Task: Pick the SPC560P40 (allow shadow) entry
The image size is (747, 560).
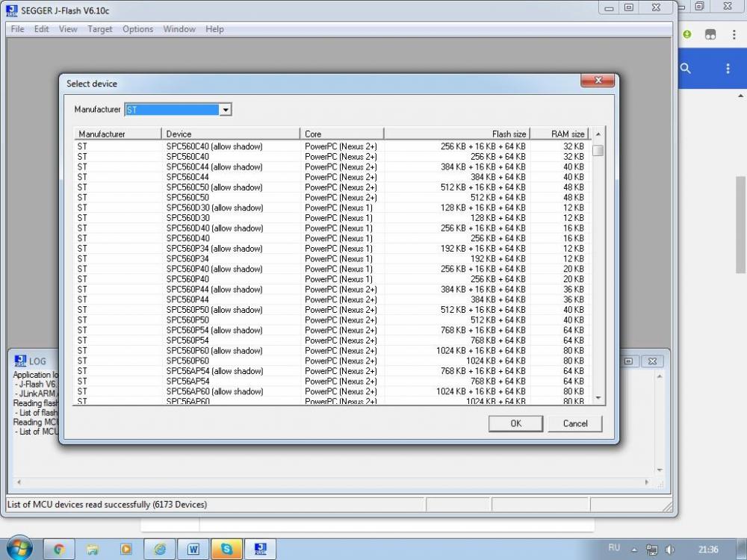Action: pyautogui.click(x=332, y=269)
